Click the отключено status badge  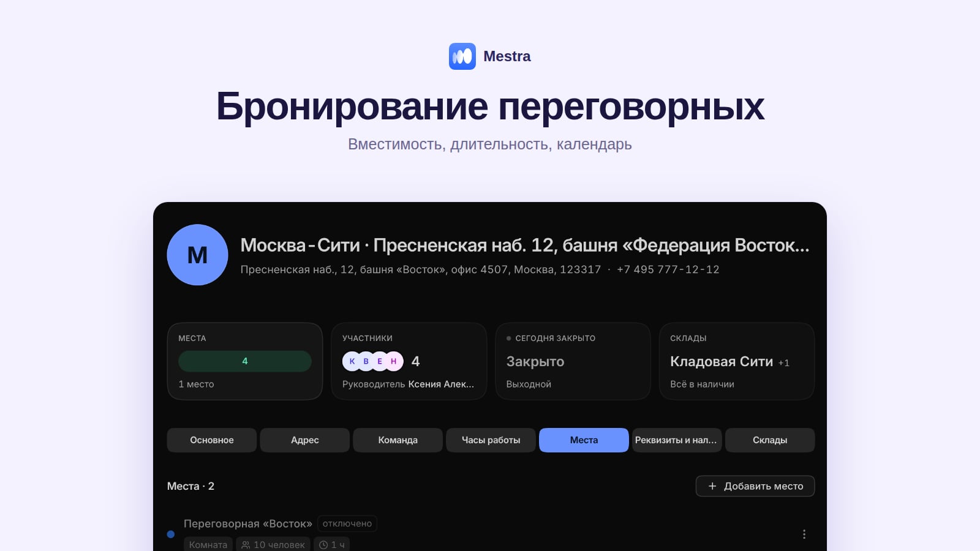pyautogui.click(x=347, y=524)
